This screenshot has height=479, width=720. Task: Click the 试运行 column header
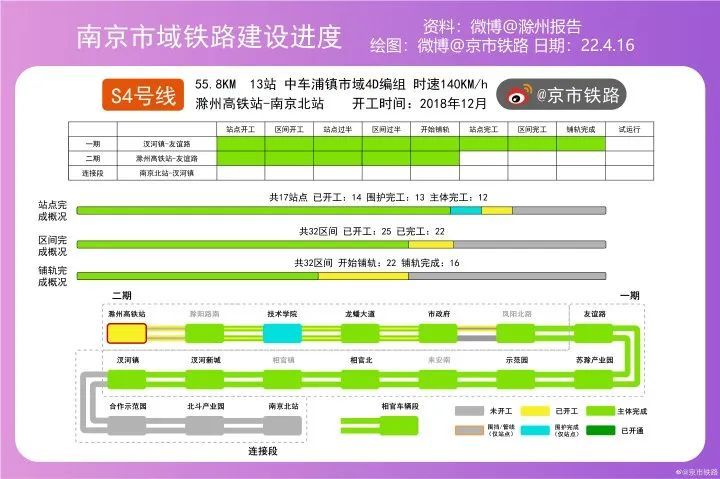point(630,130)
